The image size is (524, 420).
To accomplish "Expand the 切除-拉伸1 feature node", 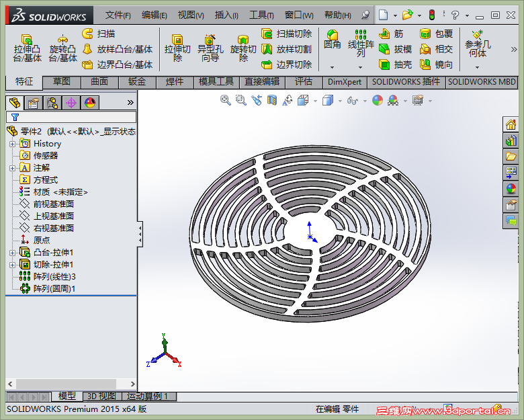I will pyautogui.click(x=12, y=265).
